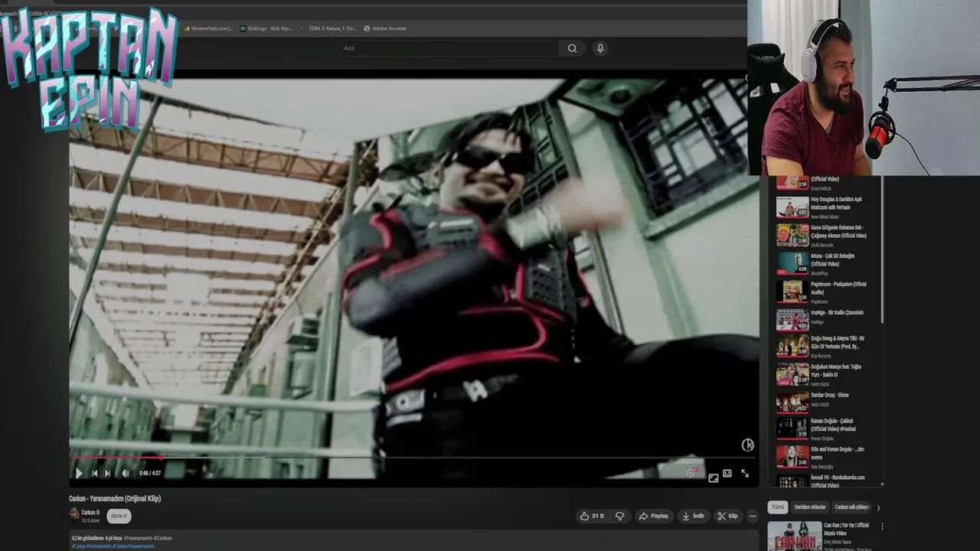Open the player settings gear
Image resolution: width=980 pixels, height=551 pixels.
[691, 473]
